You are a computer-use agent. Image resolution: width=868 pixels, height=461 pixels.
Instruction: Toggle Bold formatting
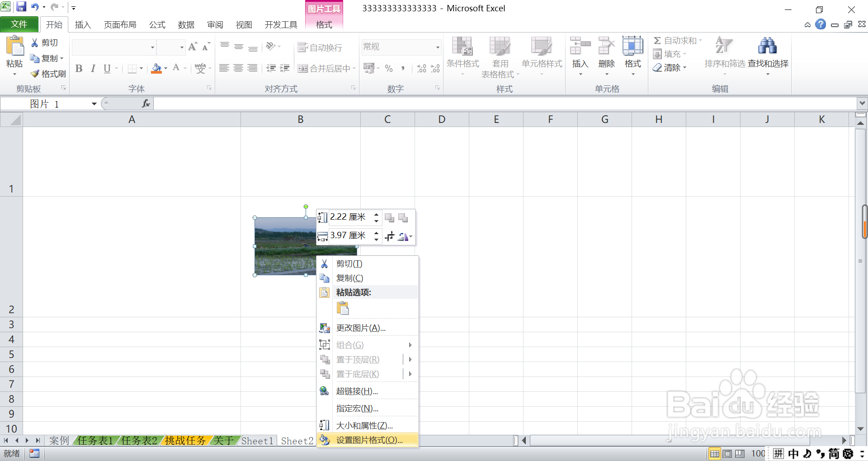79,69
